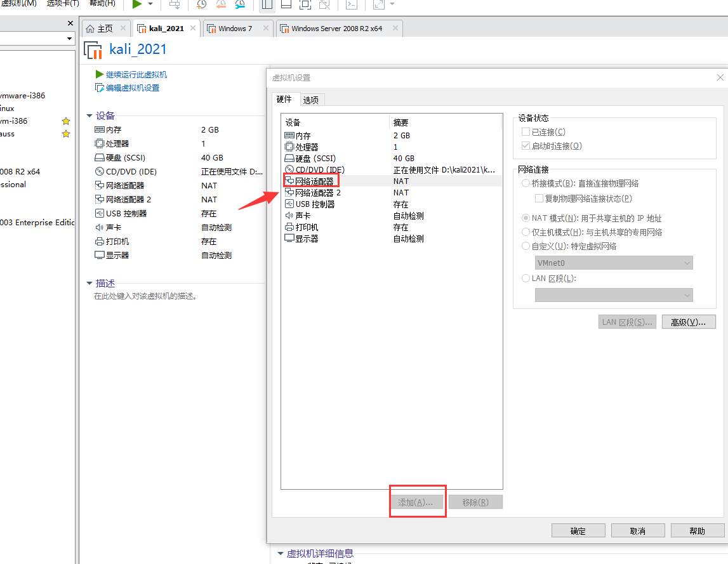Select NAT 模式(N) radio button
Viewport: 728px width, 564px height.
pos(526,218)
